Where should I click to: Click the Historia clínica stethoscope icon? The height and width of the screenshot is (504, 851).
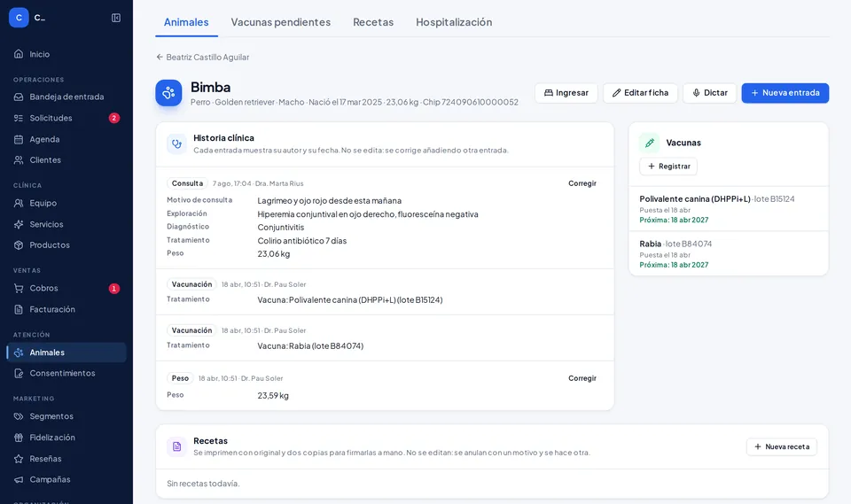click(176, 143)
